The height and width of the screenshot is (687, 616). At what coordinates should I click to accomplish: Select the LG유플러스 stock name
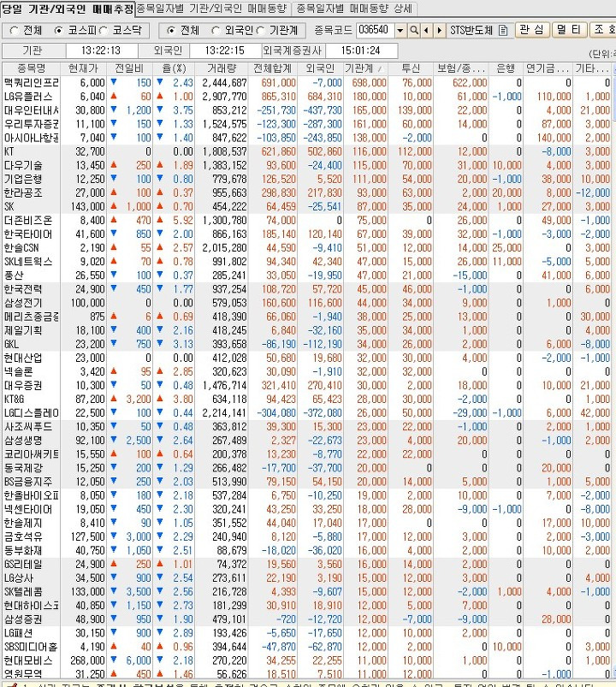pos(28,97)
